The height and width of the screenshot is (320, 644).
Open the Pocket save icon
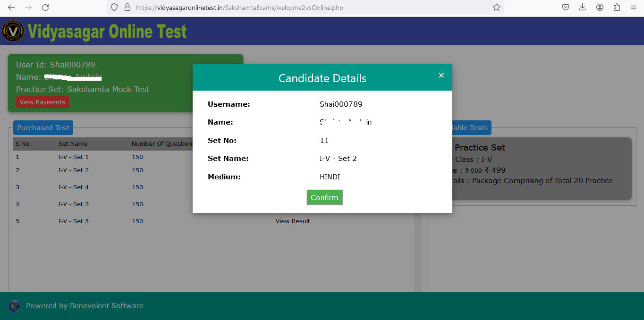tap(566, 8)
